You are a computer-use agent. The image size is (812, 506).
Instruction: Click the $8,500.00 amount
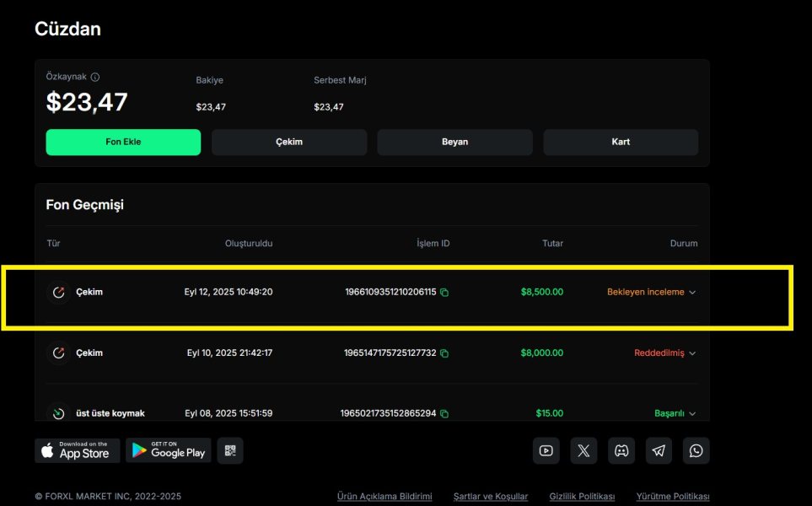pyautogui.click(x=541, y=292)
